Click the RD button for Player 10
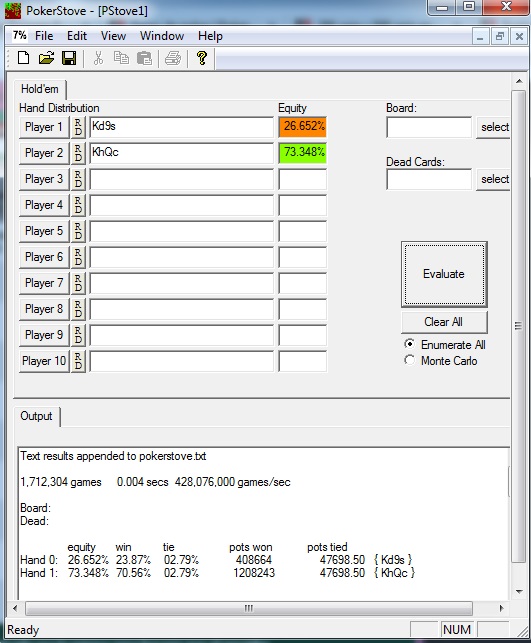Image resolution: width=531 pixels, height=643 pixels. click(x=78, y=361)
